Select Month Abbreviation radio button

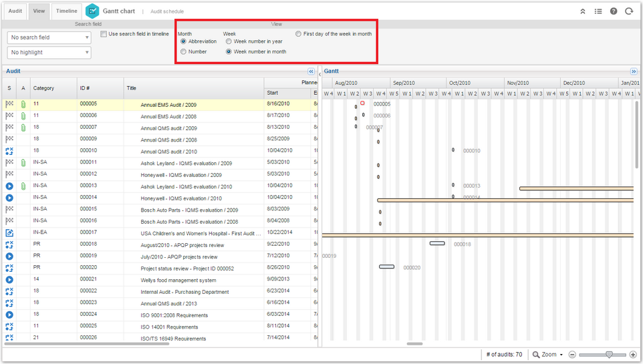tap(183, 41)
